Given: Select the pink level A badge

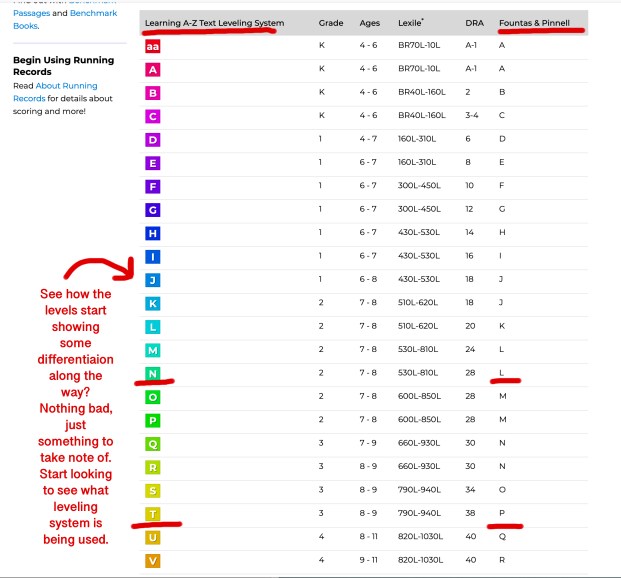Looking at the screenshot, I should [152, 69].
